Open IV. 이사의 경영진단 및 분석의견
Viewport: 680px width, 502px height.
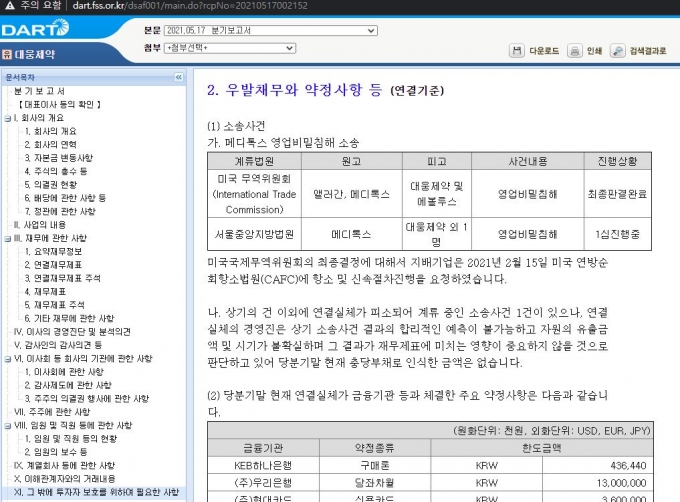[72, 332]
